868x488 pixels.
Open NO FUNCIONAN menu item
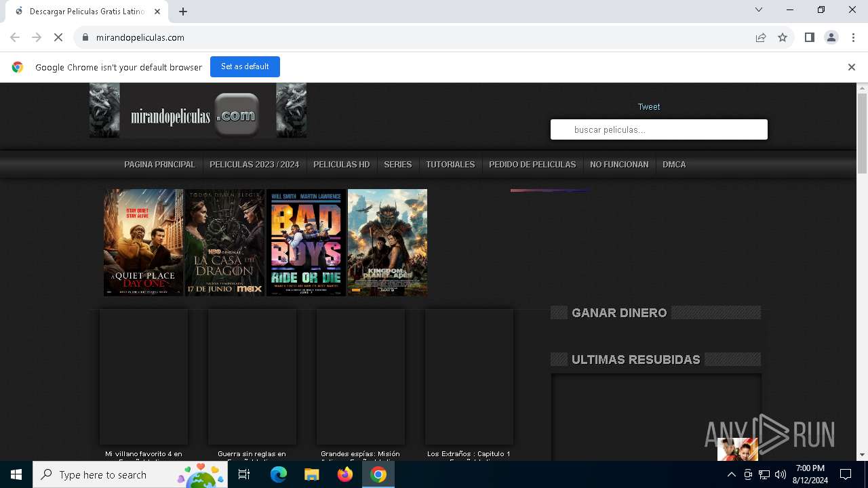click(x=619, y=165)
